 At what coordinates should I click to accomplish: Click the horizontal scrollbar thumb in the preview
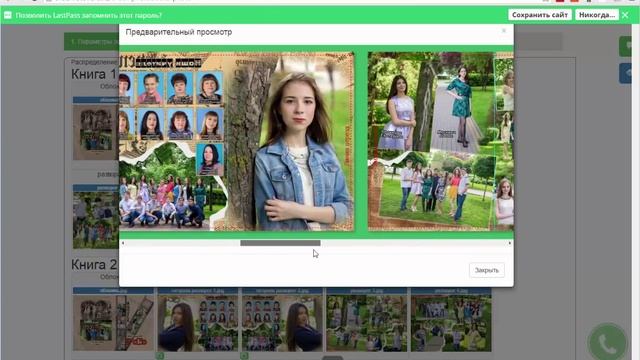click(280, 243)
